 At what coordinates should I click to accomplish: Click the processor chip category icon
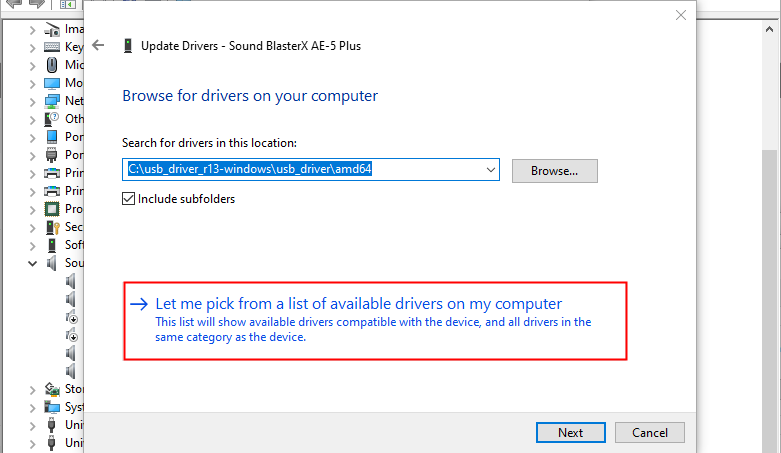(53, 209)
